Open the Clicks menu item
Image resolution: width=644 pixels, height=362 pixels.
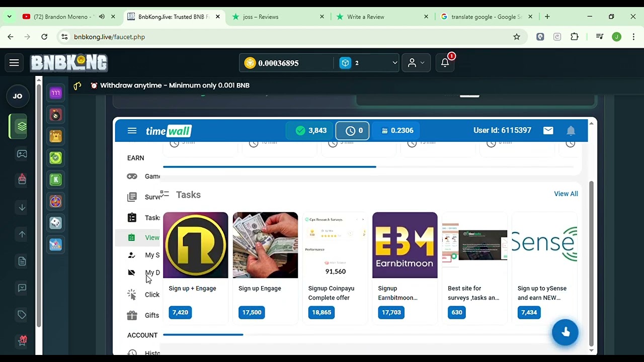[x=143, y=295]
